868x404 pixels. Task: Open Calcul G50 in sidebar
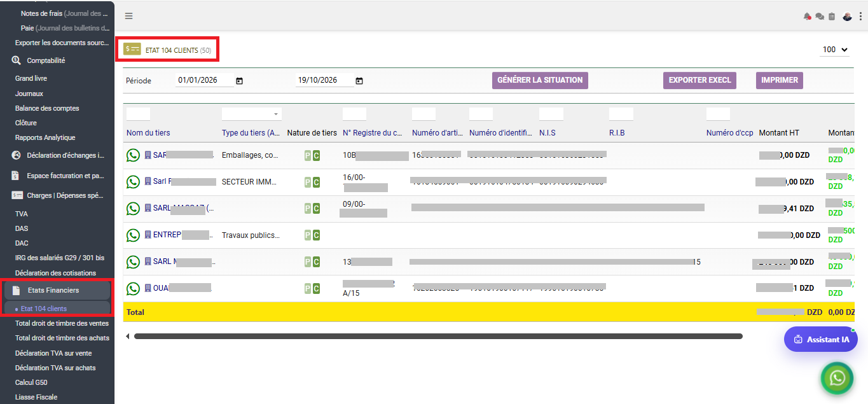pyautogui.click(x=31, y=382)
